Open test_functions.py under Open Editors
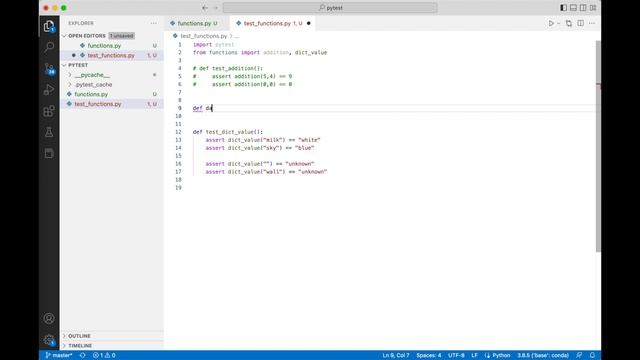The image size is (640, 360). (x=111, y=56)
